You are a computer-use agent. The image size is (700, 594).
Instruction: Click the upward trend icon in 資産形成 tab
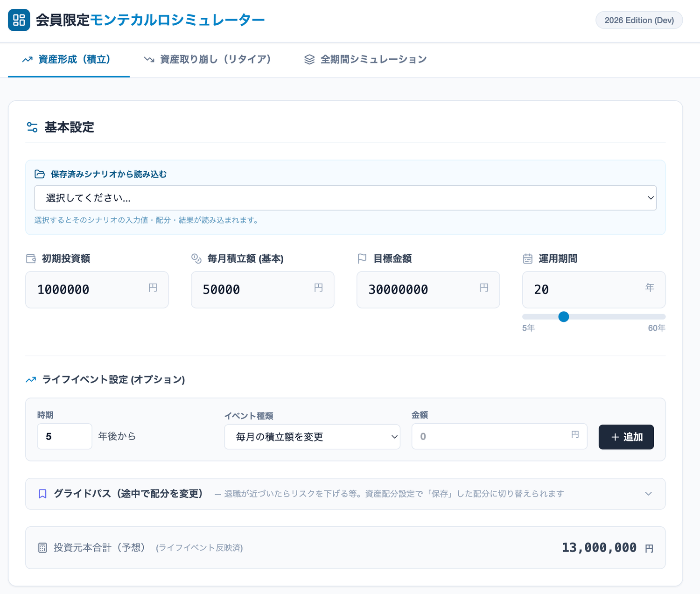point(28,60)
